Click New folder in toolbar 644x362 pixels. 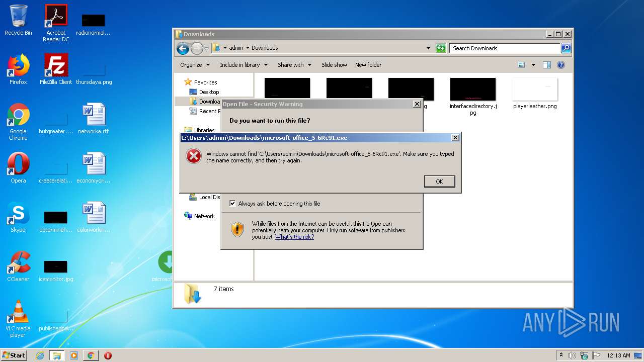368,65
